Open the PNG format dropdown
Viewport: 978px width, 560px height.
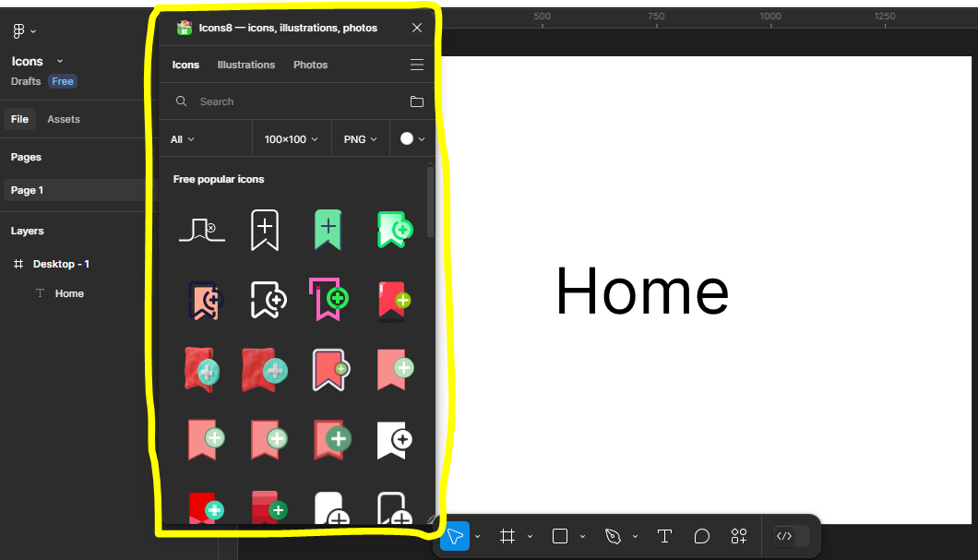(x=360, y=138)
